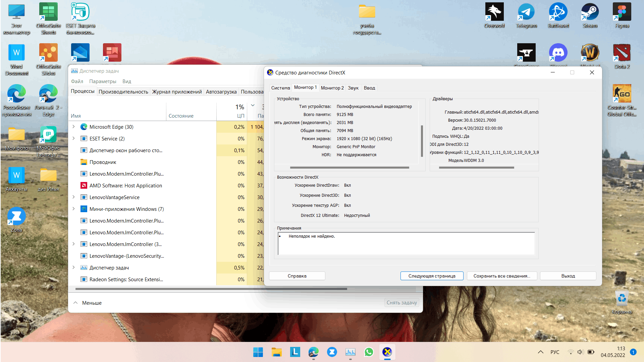Launch Counter-Strike Global Offensive shortcut
This screenshot has height=362, width=644.
coord(622,101)
